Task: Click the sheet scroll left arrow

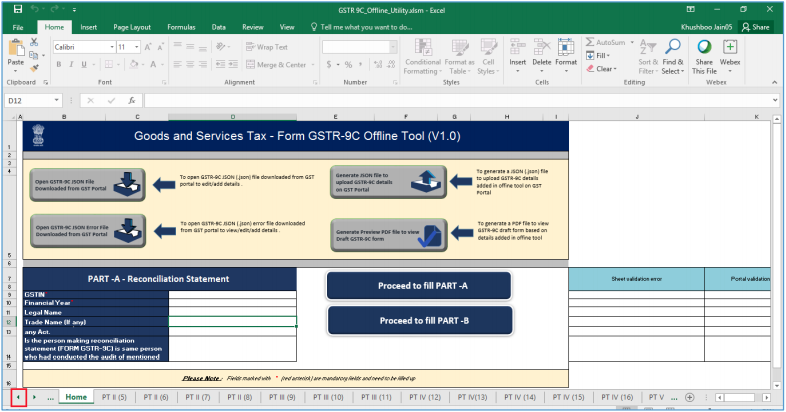Action: pos(19,397)
